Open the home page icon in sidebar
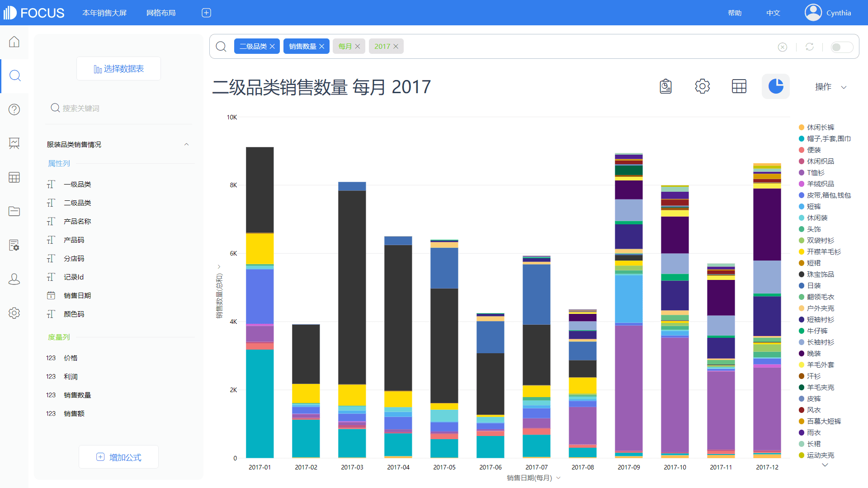 pos(14,42)
